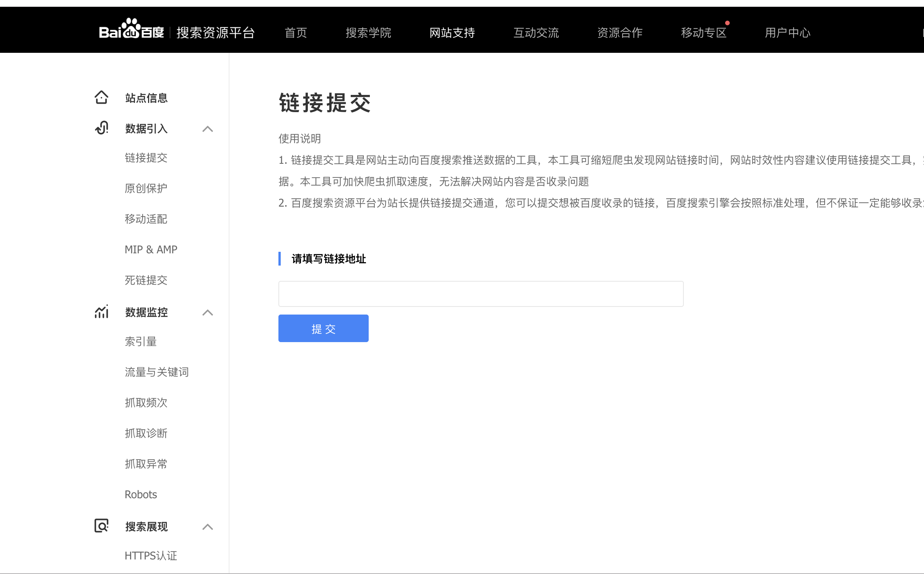Click the 数据引入 link icon in sidebar
Image resolution: width=924 pixels, height=574 pixels.
101,128
